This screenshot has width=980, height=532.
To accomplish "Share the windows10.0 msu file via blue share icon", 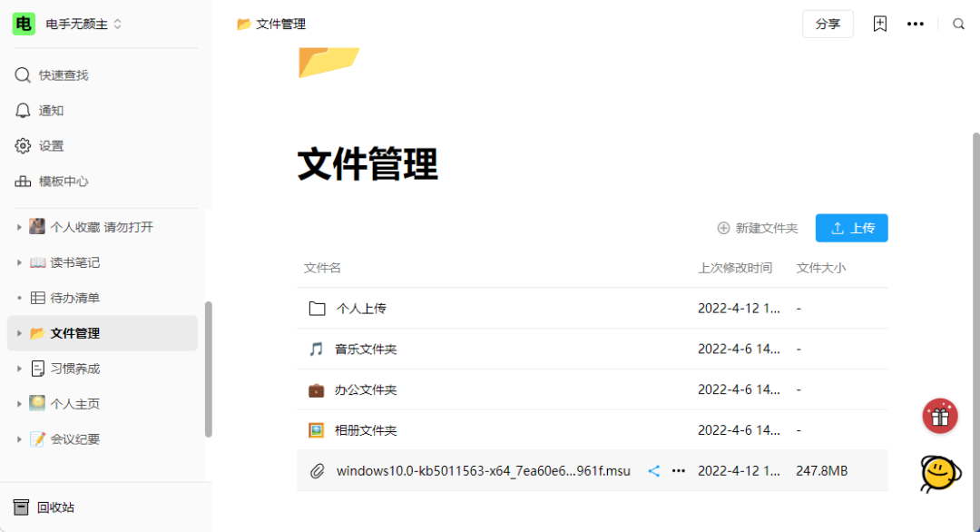I will coord(653,470).
